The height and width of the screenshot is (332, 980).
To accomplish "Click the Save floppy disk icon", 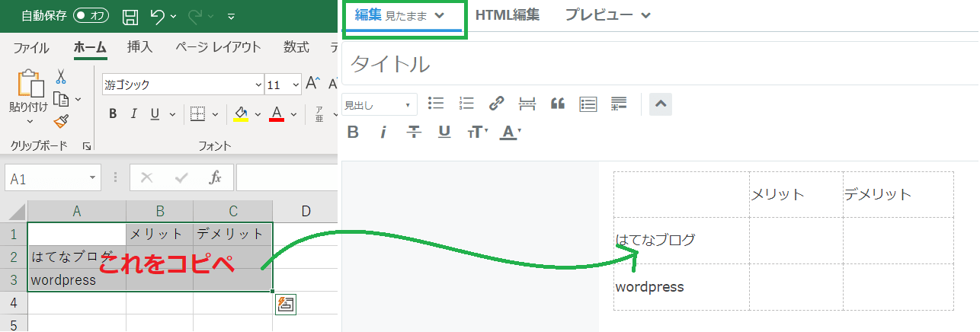I will [130, 16].
